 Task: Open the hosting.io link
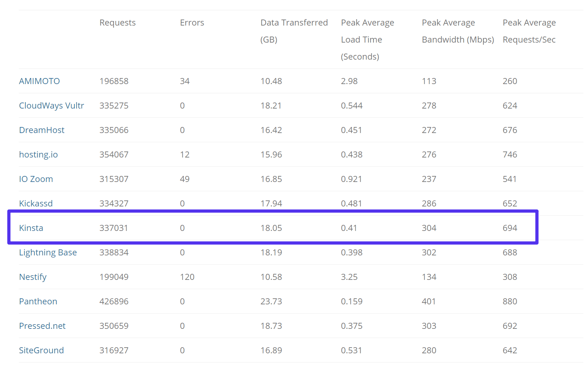click(38, 155)
